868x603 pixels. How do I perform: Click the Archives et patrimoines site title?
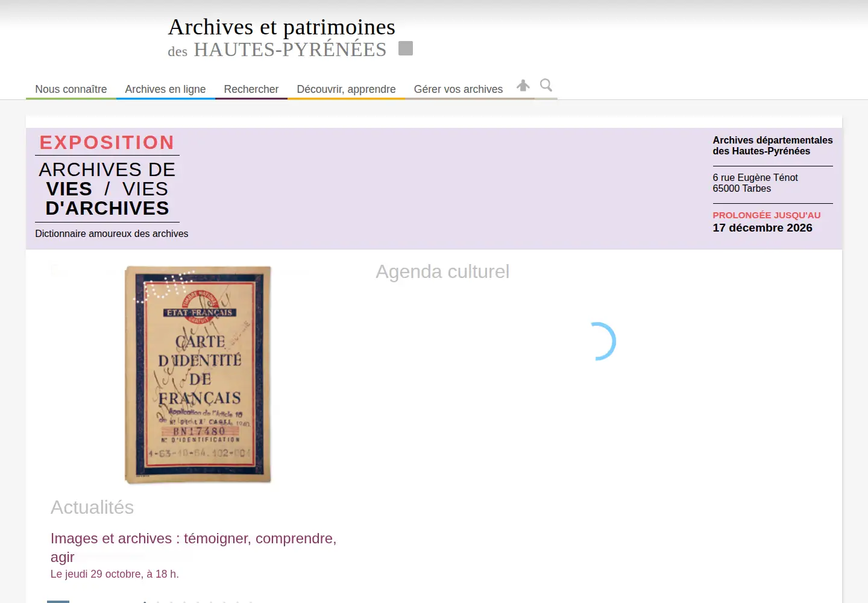(281, 27)
